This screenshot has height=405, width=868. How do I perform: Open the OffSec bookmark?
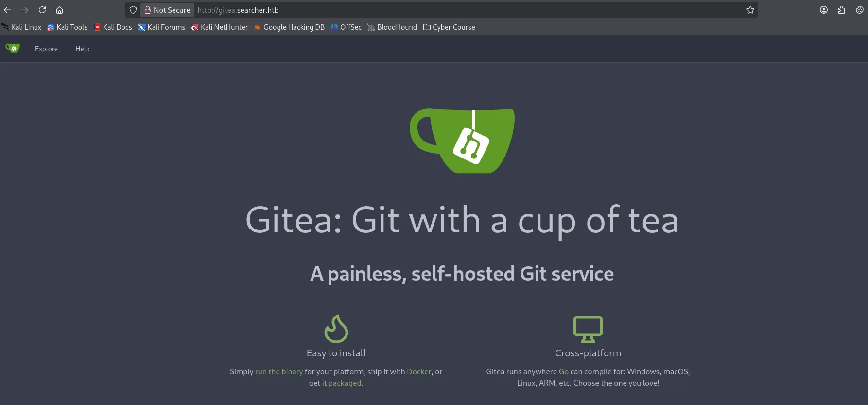tap(346, 27)
